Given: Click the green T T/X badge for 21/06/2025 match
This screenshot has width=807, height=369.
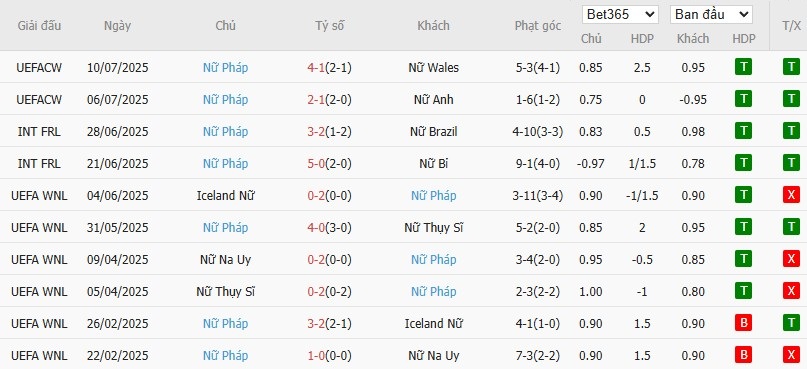Looking at the screenshot, I should coord(791,163).
